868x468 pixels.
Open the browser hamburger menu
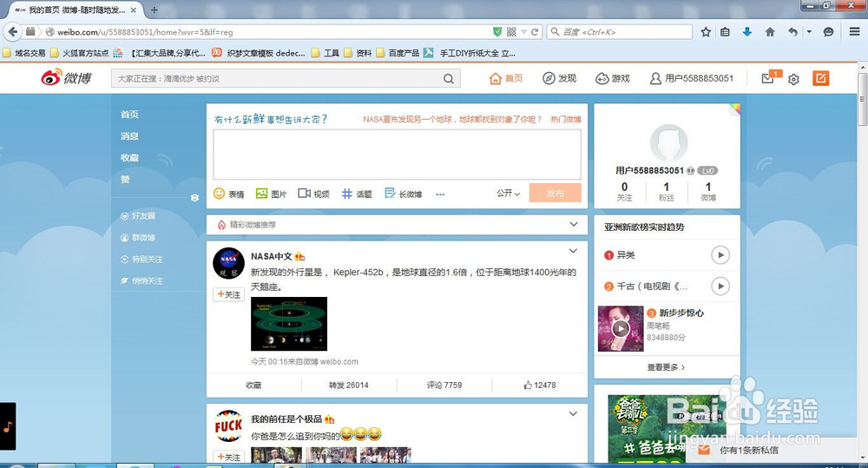(855, 32)
